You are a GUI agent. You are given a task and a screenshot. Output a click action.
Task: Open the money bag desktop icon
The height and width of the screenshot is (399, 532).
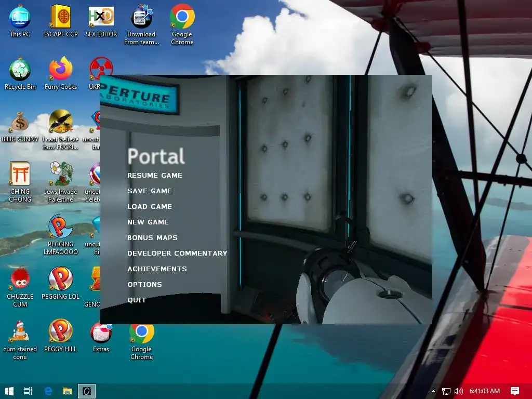[x=20, y=126]
